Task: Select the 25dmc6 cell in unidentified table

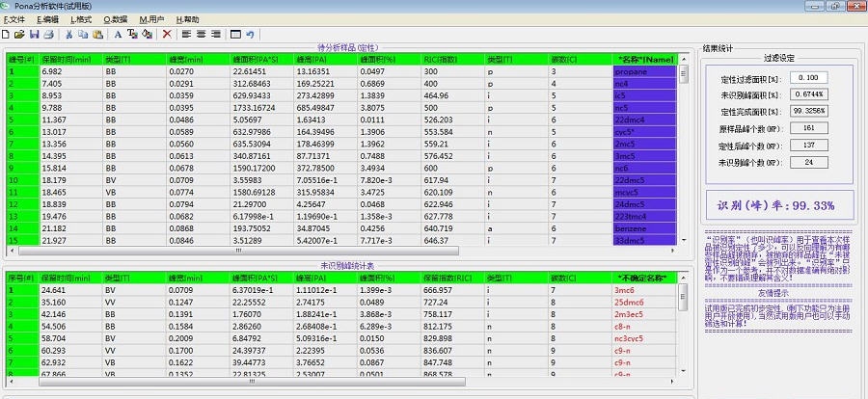Action: tap(648, 301)
